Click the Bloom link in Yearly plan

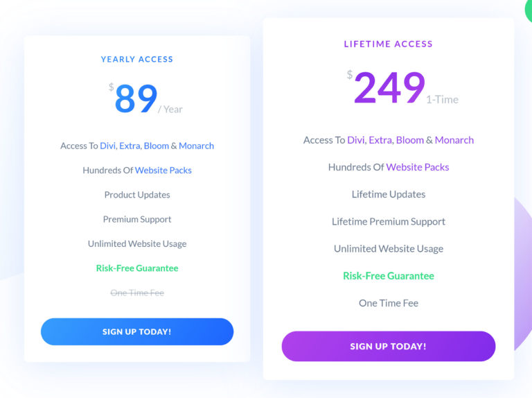point(157,146)
